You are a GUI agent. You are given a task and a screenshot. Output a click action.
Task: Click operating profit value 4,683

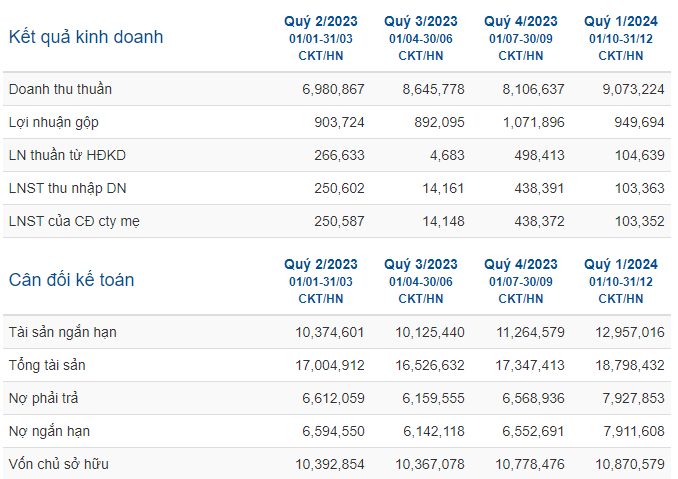(x=447, y=155)
